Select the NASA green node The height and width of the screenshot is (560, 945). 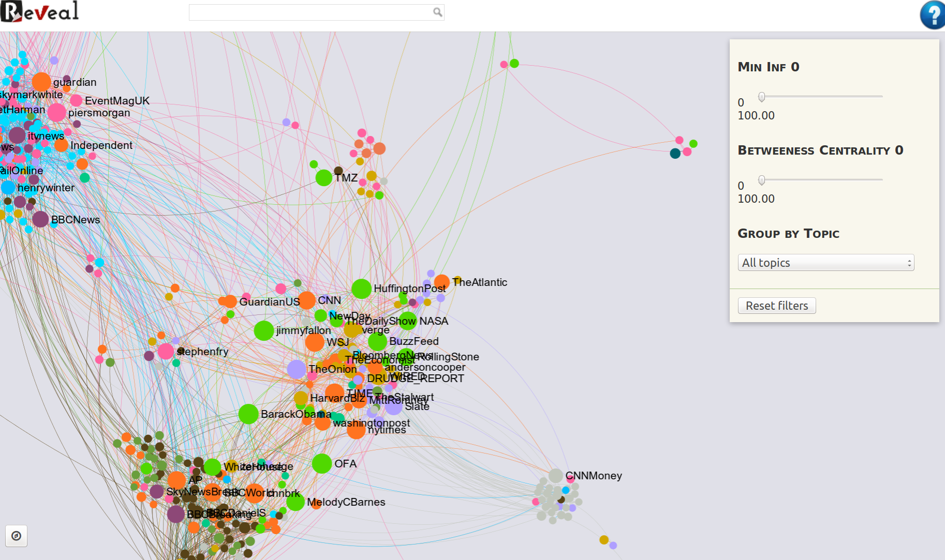(x=408, y=321)
